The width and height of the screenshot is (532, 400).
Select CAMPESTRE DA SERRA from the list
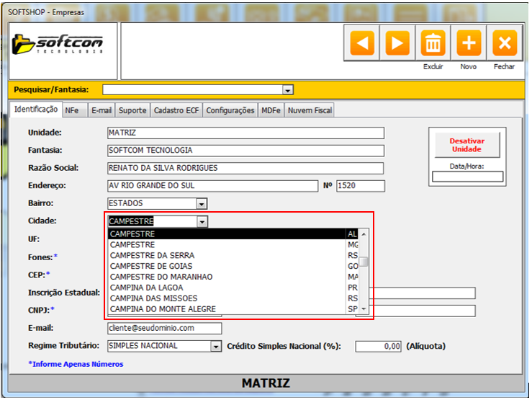(152, 255)
